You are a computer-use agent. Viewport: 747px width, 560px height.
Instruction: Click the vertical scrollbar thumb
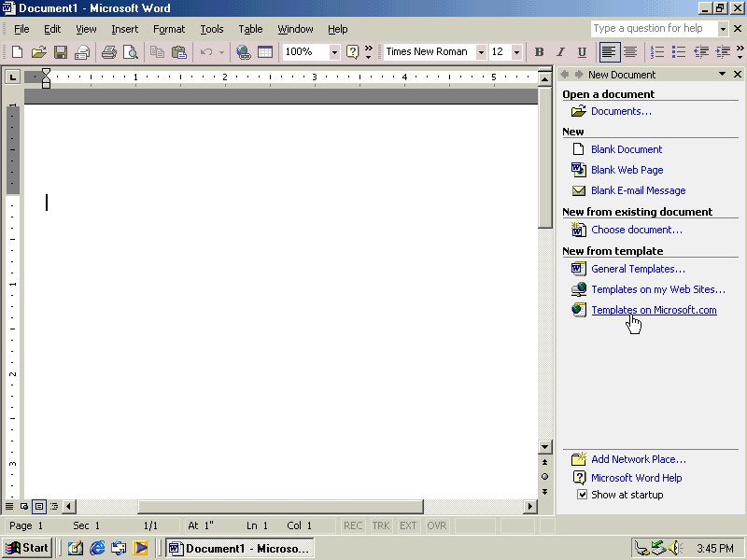545,157
